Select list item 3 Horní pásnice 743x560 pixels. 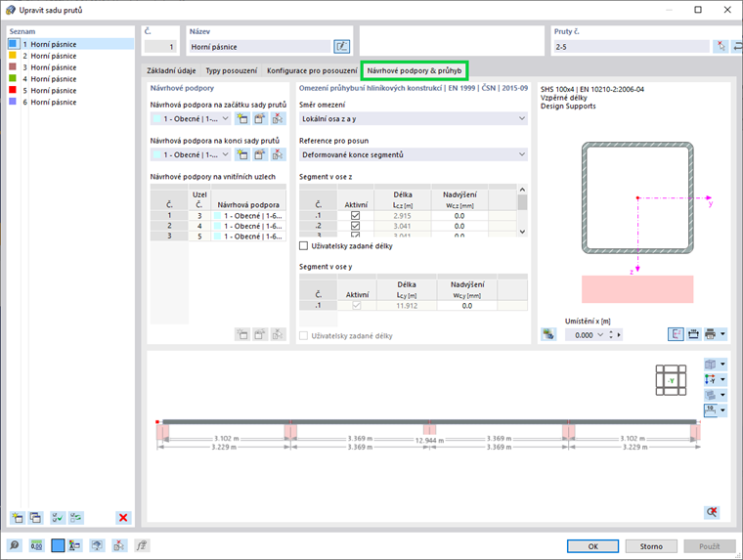(71, 67)
